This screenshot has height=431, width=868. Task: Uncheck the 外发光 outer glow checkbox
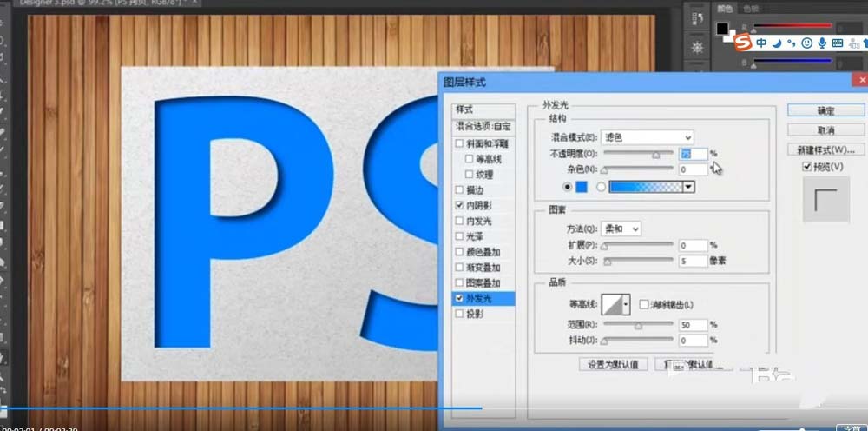(459, 299)
